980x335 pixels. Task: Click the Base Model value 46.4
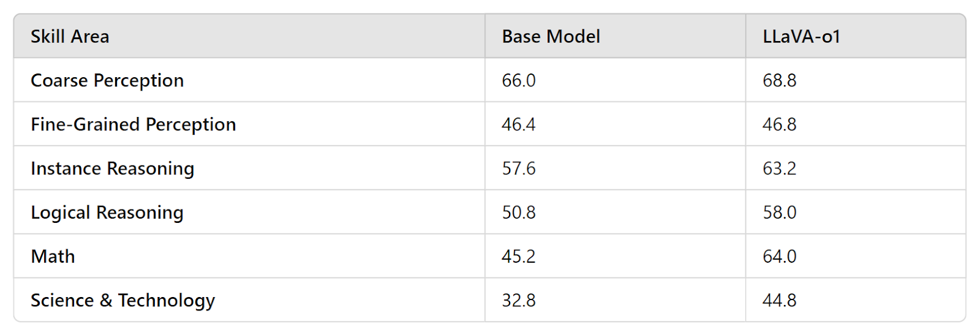pyautogui.click(x=519, y=125)
